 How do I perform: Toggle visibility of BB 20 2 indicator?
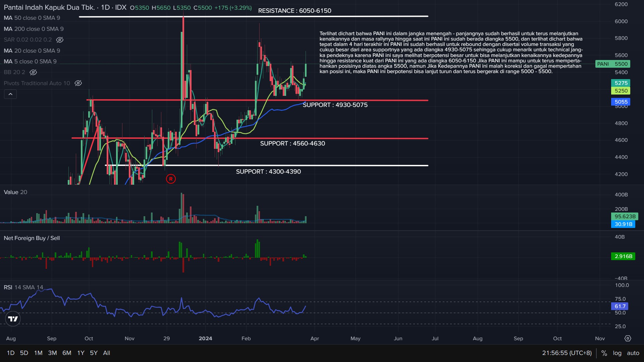tap(33, 72)
